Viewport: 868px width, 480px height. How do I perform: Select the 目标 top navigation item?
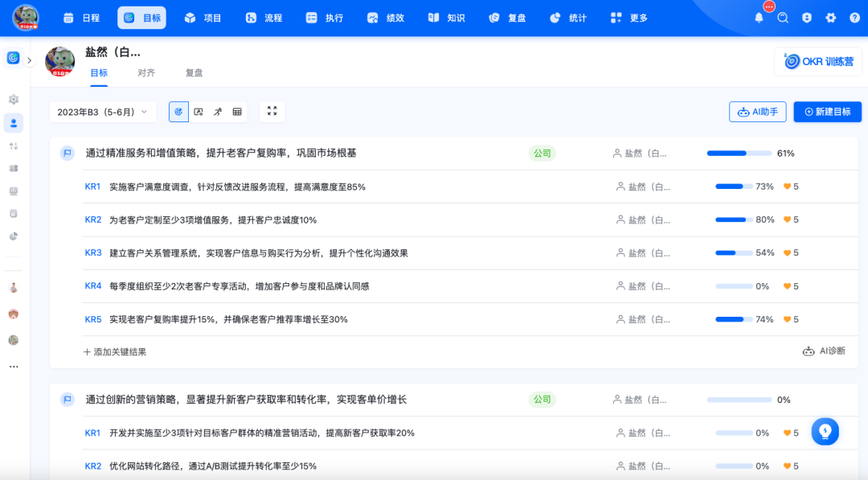(141, 18)
